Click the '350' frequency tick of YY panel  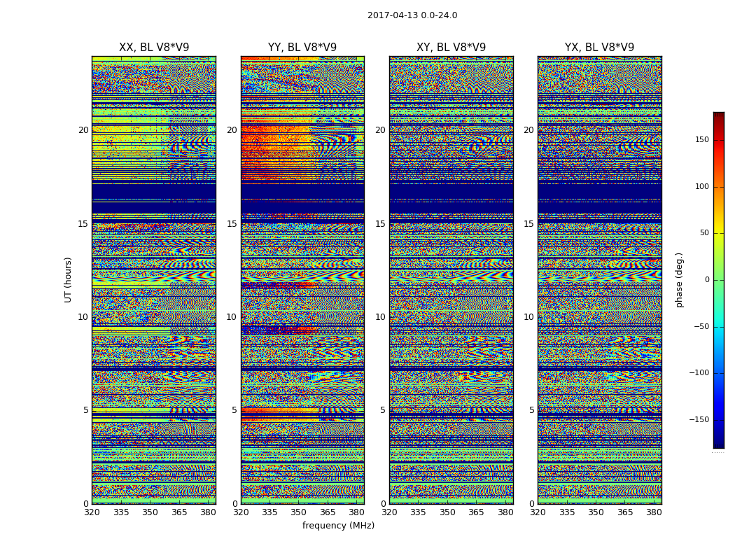299,512
